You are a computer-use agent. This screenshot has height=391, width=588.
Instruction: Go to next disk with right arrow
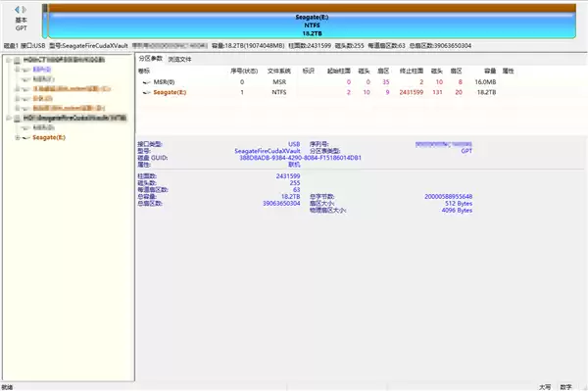click(x=24, y=10)
